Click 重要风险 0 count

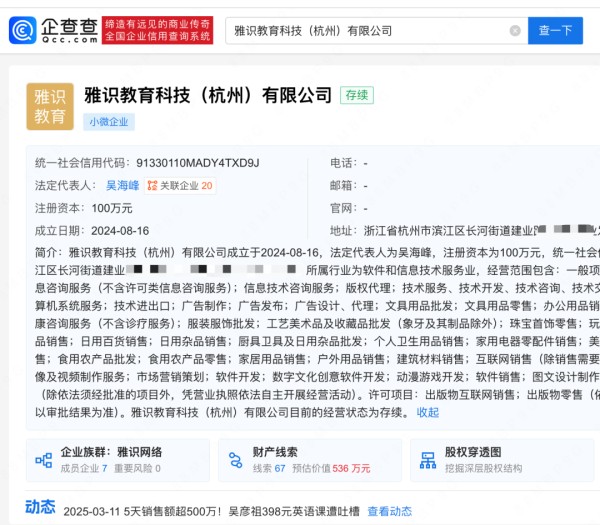coord(137,468)
